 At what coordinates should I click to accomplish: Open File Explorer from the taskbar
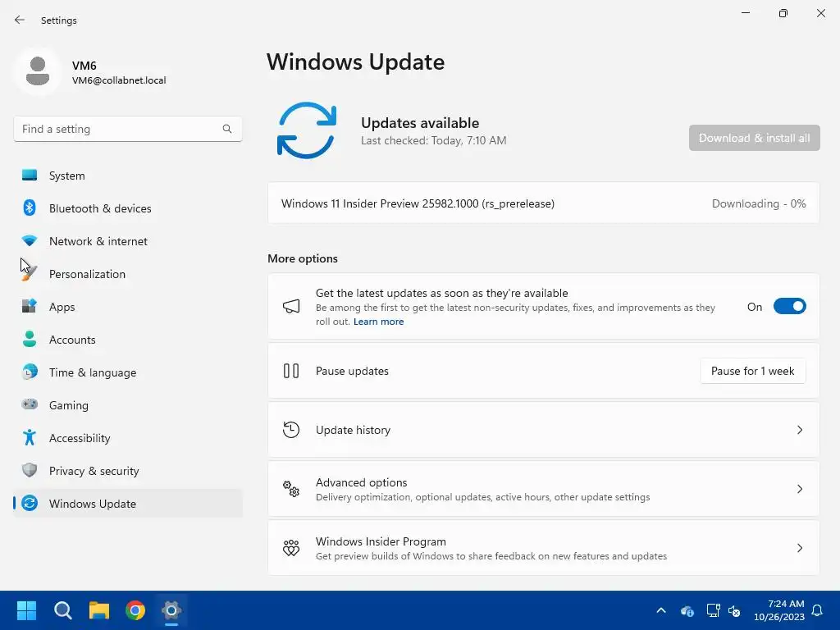tap(99, 610)
